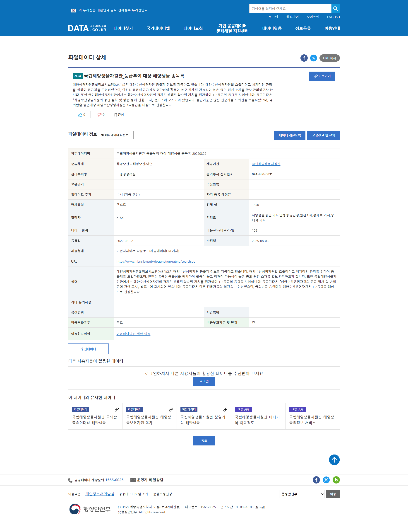Open the footer Naver blog icon
The image size is (408, 532).
click(x=336, y=480)
